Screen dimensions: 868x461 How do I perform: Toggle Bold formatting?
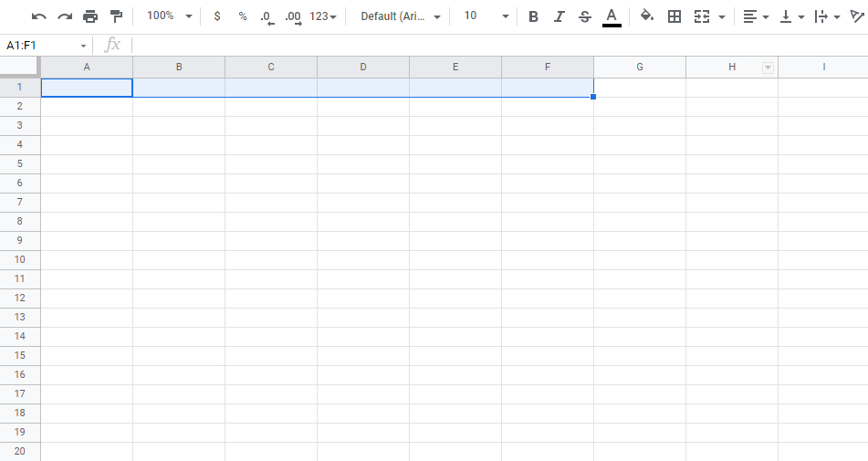point(533,16)
